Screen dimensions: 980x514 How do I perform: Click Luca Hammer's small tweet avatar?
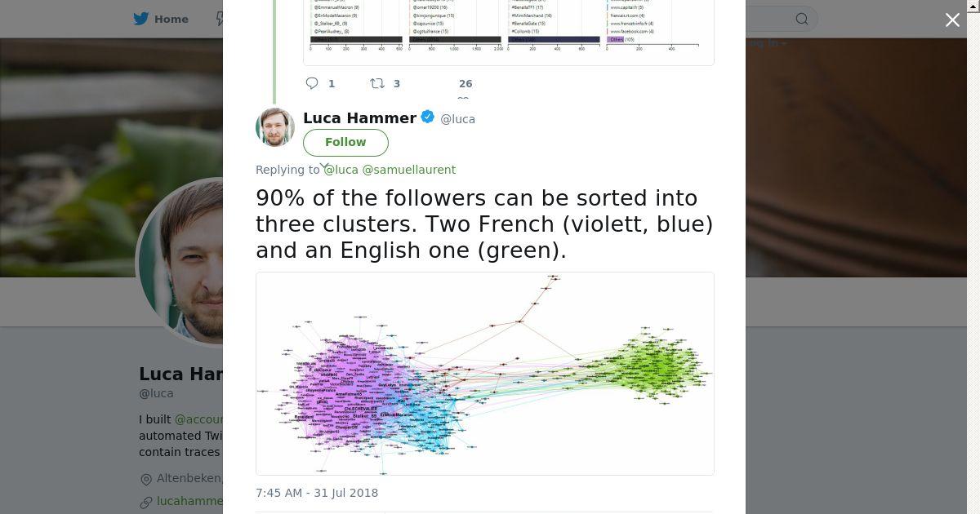(275, 126)
